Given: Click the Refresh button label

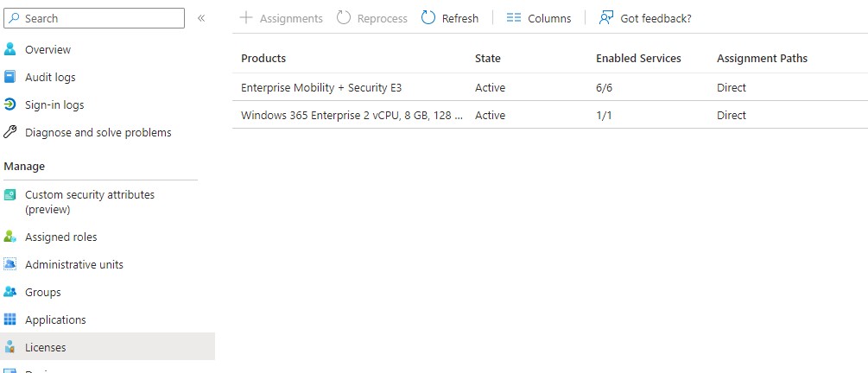Looking at the screenshot, I should [460, 18].
